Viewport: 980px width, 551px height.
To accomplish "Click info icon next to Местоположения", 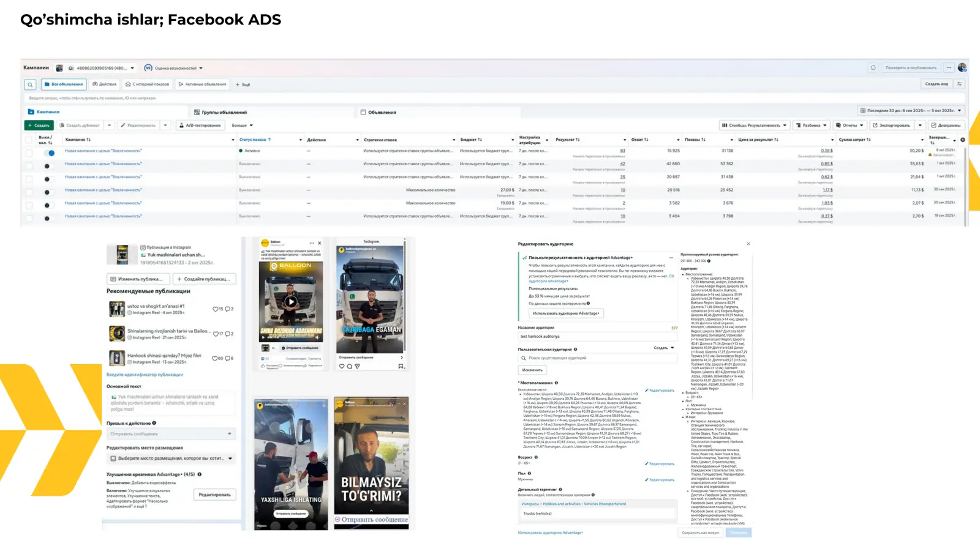I will click(556, 383).
